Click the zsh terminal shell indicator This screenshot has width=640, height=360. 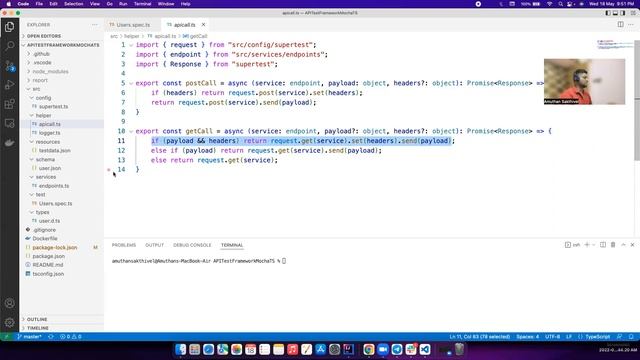coord(573,245)
